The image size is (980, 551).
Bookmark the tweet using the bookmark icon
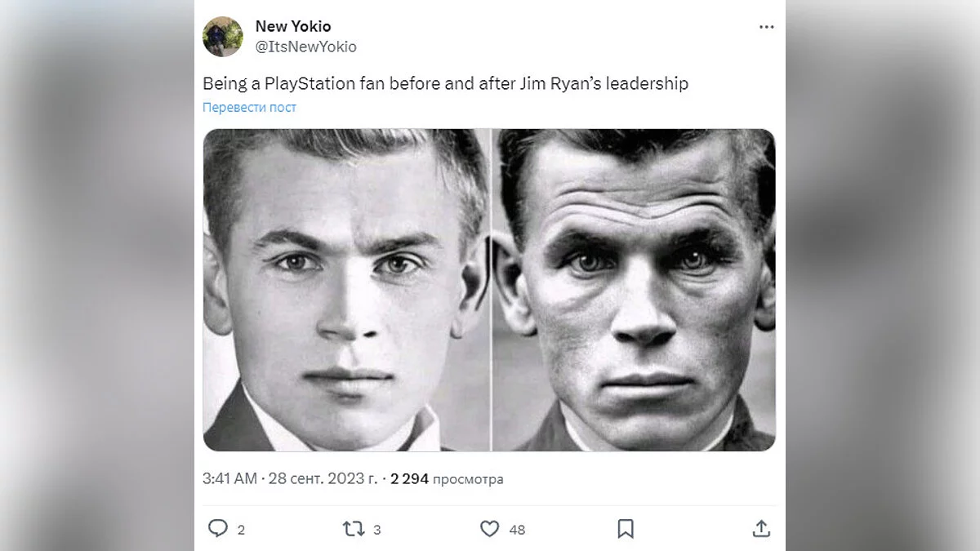626,529
